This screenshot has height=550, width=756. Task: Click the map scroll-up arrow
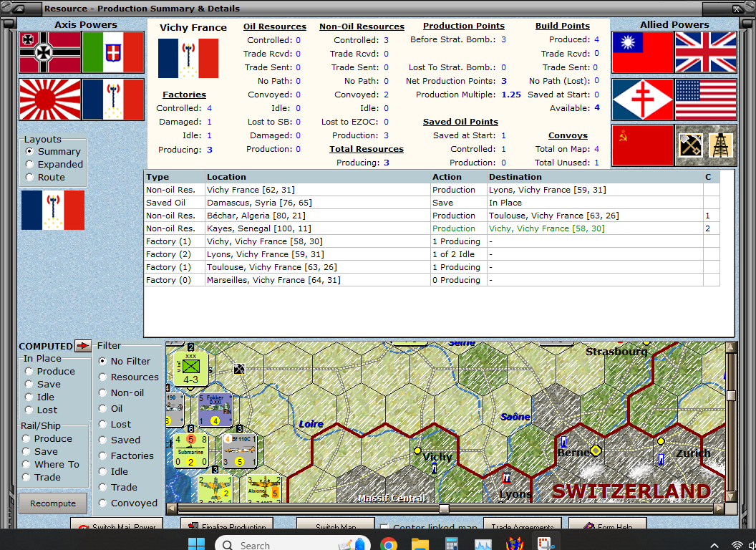tap(731, 347)
